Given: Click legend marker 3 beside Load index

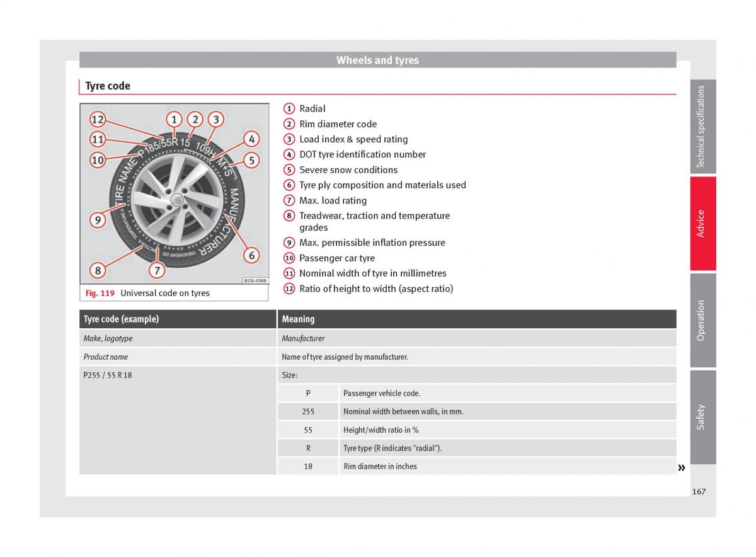Looking at the screenshot, I should tap(289, 139).
